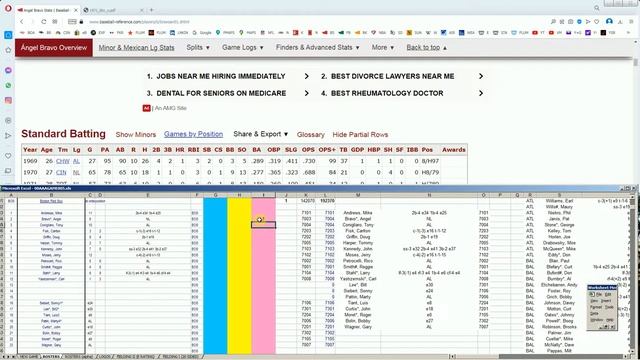Click 'Conigliaro, Tony' in Excel column M
Image resolution: width=640 pixels, height=360 pixels.
tap(358, 225)
